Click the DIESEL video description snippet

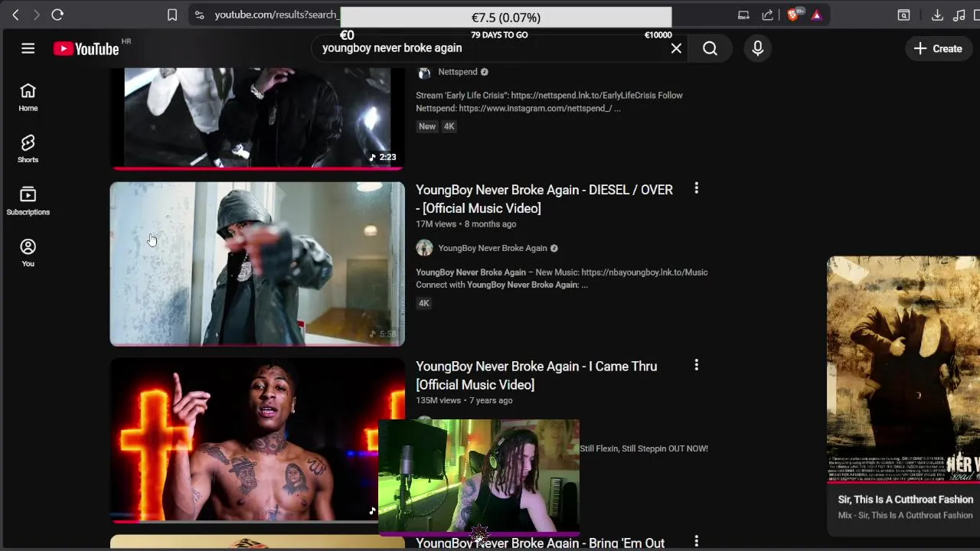point(561,279)
